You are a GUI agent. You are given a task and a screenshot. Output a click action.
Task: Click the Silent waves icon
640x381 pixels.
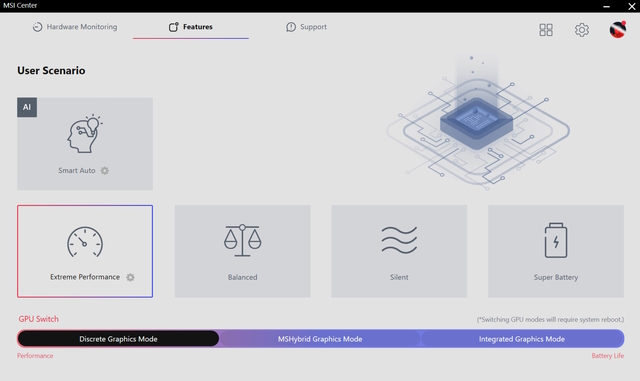coord(399,240)
